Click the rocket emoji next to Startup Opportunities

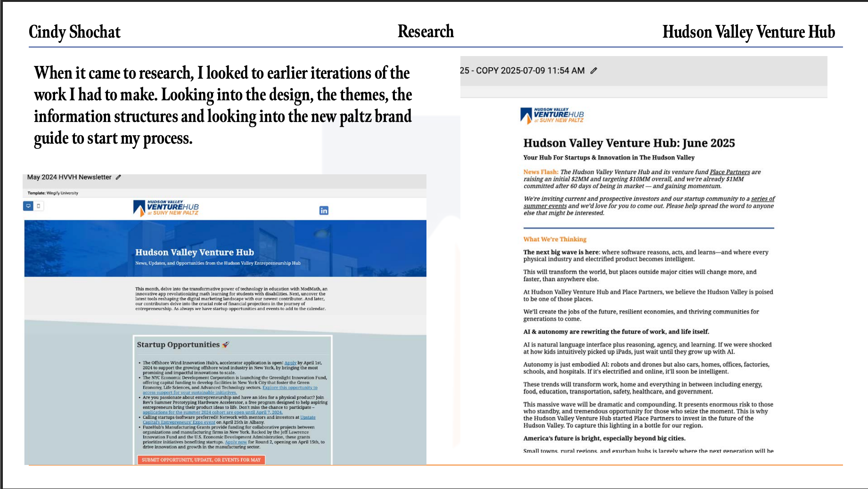click(226, 344)
